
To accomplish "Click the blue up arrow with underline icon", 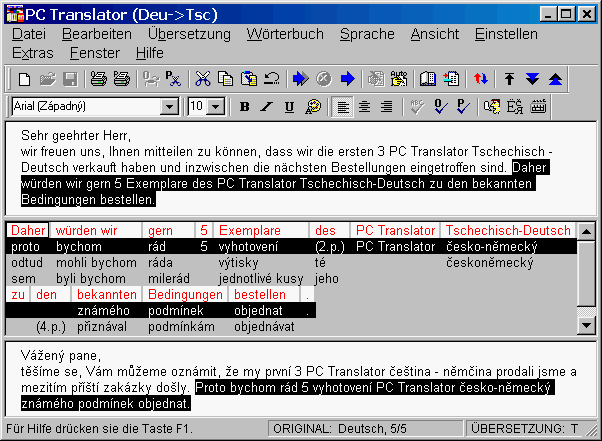I will [555, 79].
